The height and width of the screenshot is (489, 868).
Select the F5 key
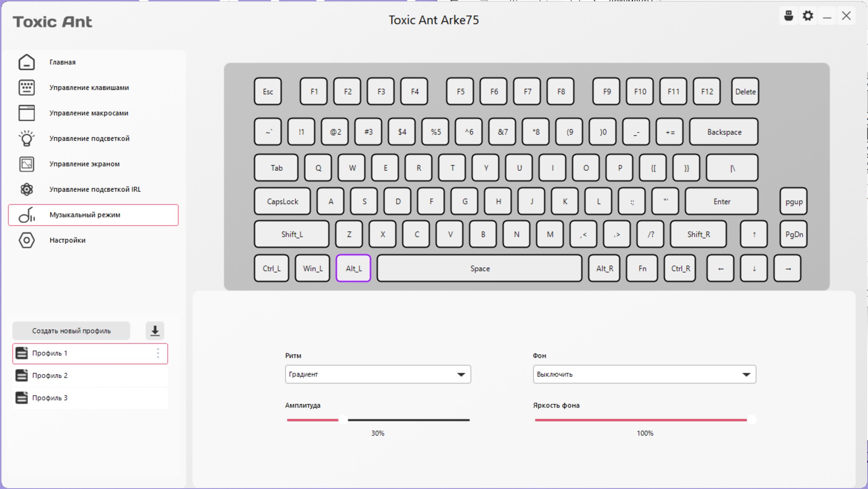coord(460,91)
